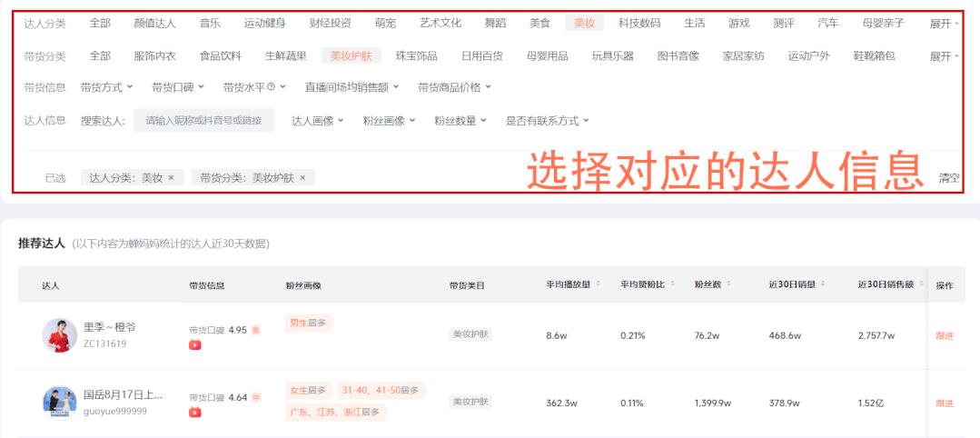Open the 粉丝数量 dropdown filter

tap(460, 121)
